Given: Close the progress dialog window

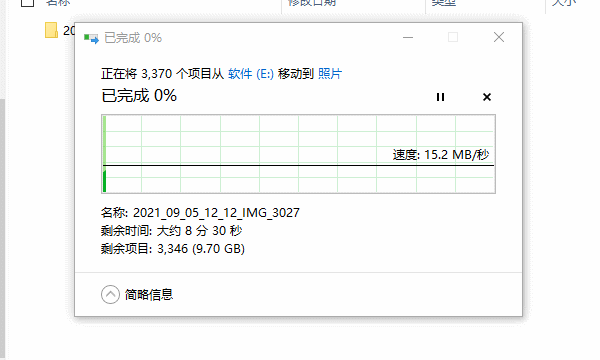Looking at the screenshot, I should [499, 37].
